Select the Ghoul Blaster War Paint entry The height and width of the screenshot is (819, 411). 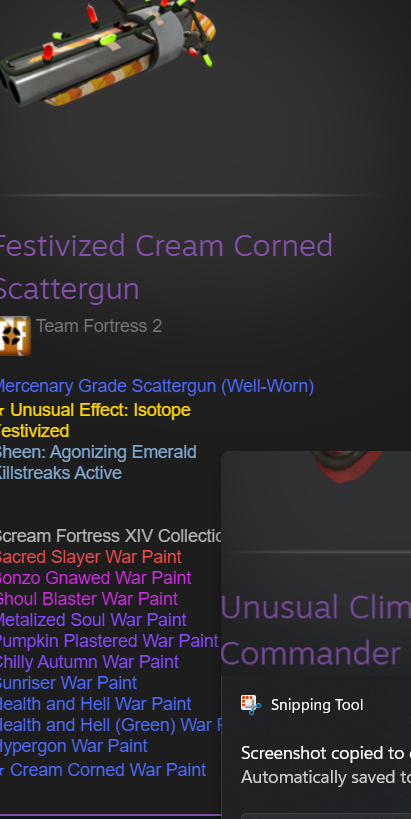click(x=88, y=599)
